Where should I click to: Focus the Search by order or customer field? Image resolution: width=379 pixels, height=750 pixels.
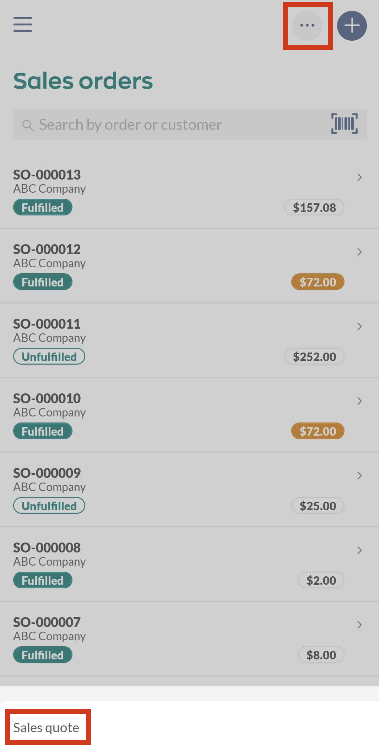pyautogui.click(x=190, y=125)
